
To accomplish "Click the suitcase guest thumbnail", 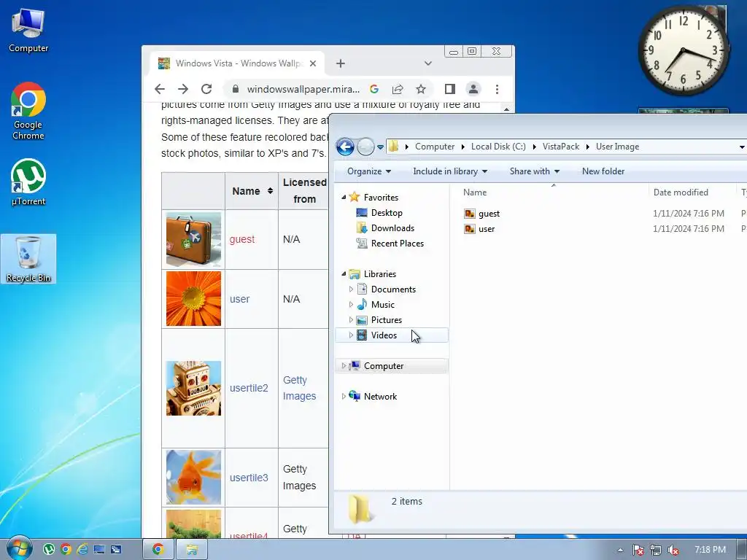I will point(193,239).
